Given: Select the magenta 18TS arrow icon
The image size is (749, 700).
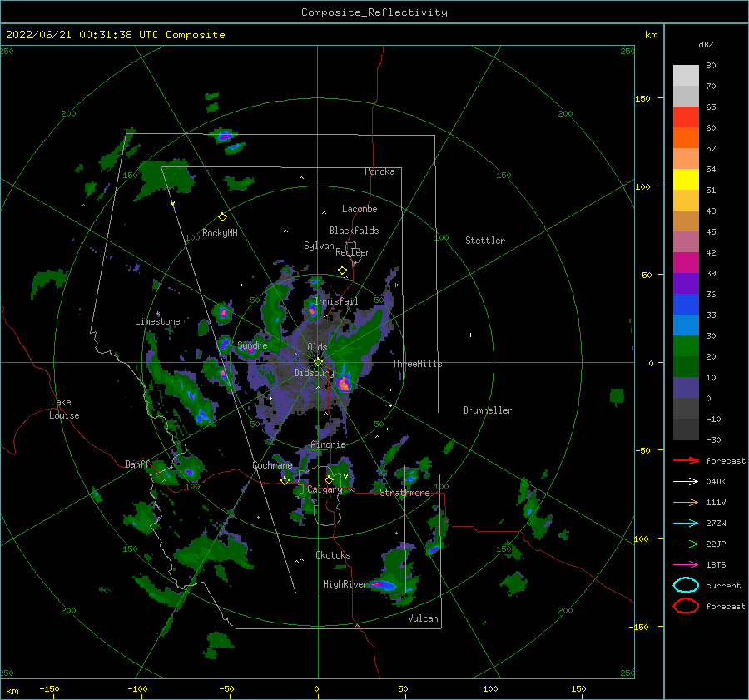Looking at the screenshot, I should coord(686,565).
